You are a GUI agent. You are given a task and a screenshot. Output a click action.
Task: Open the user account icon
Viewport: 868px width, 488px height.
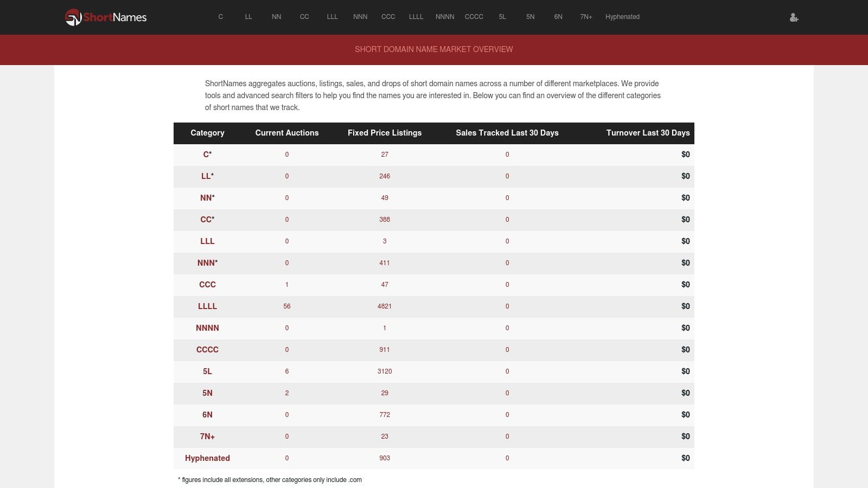point(794,17)
